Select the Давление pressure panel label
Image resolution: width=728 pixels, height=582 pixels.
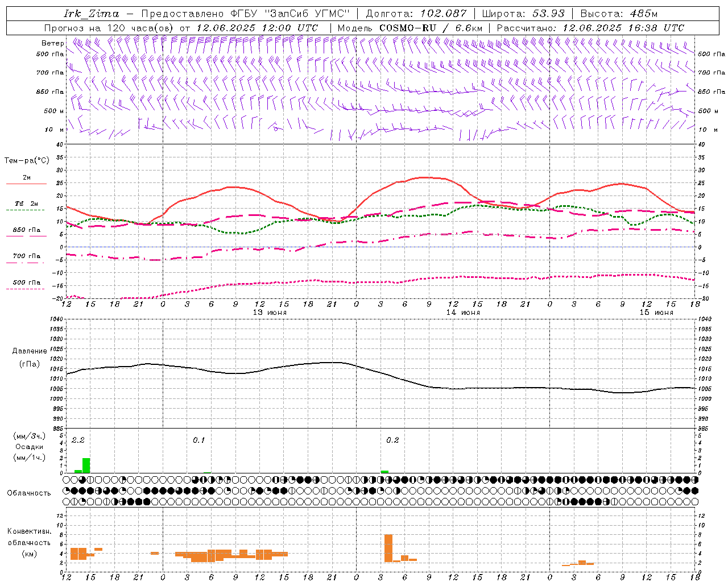[30, 351]
